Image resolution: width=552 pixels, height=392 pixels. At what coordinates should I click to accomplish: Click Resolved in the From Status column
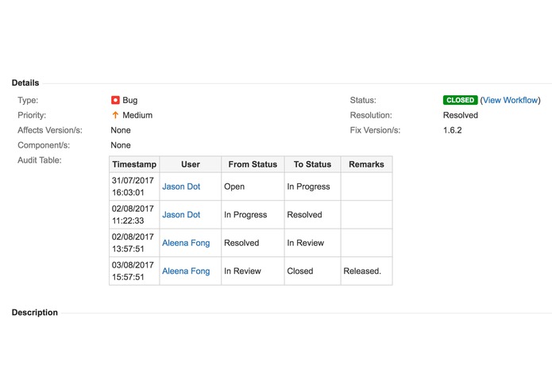point(241,243)
